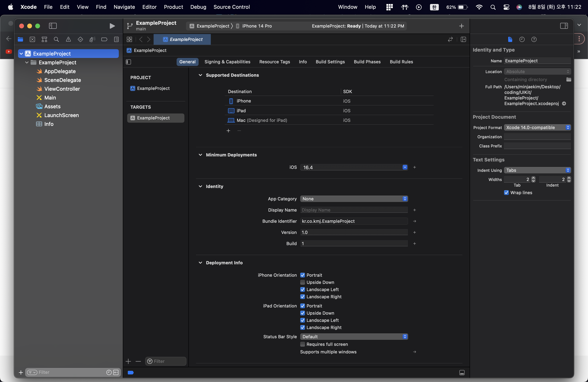This screenshot has width=588, height=382.
Task: Check Requires full screen option
Action: tap(302, 344)
